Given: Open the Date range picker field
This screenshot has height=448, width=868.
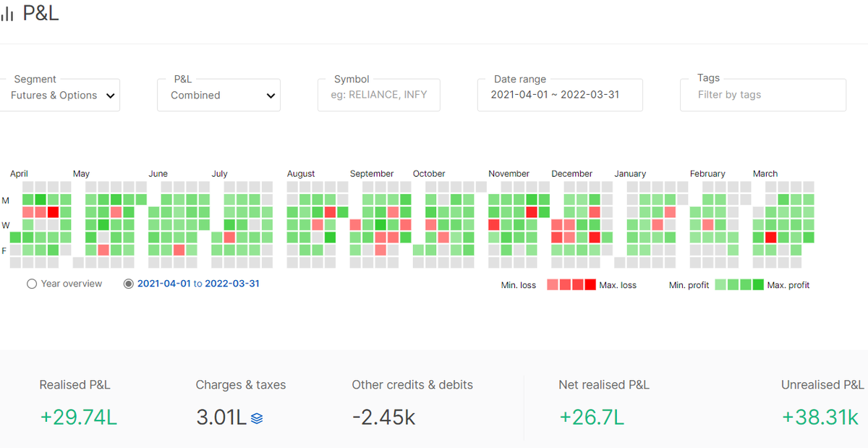Looking at the screenshot, I should tap(560, 95).
